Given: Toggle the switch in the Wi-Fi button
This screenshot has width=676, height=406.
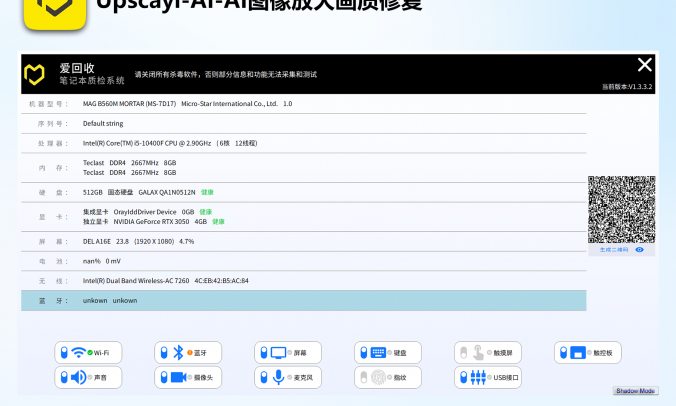Looking at the screenshot, I should (64, 353).
